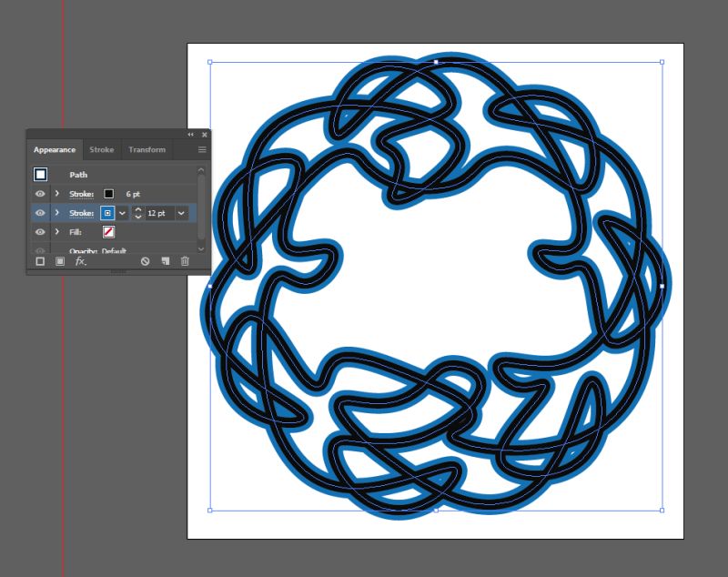This screenshot has height=577, width=728.
Task: Click the 12 pt weight input field
Action: (x=157, y=212)
